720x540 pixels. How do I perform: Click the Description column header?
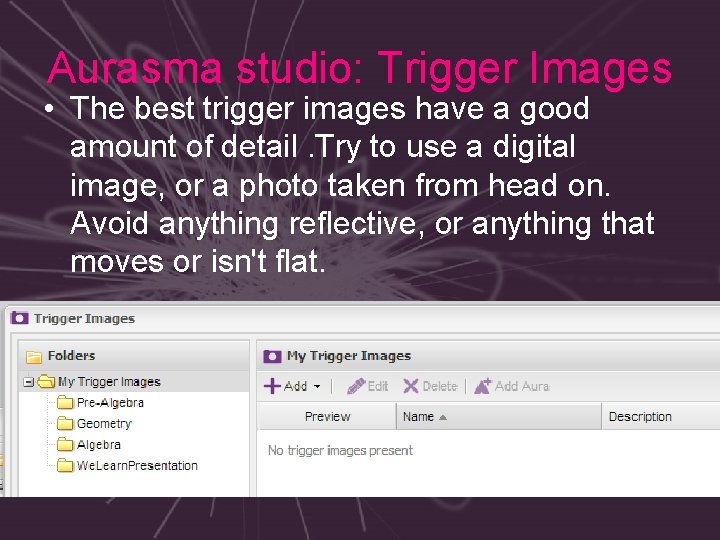(x=661, y=416)
